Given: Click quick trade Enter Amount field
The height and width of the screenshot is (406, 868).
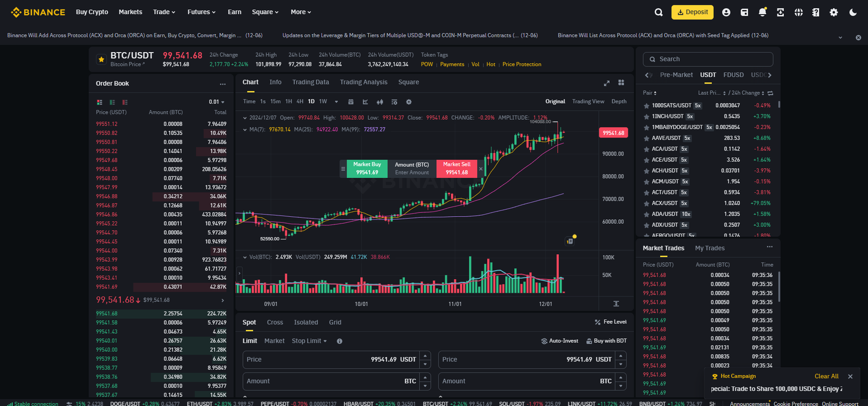Looking at the screenshot, I should coord(412,172).
